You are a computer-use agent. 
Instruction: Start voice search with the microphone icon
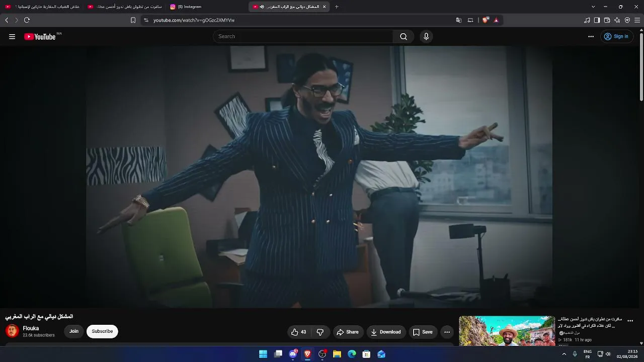coord(426,37)
